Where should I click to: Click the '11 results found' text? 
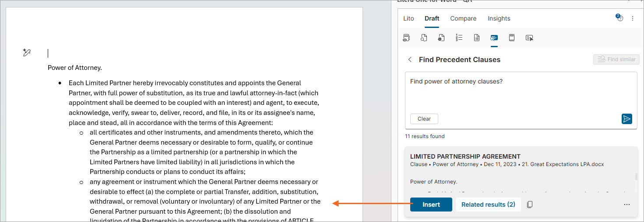[425, 136]
